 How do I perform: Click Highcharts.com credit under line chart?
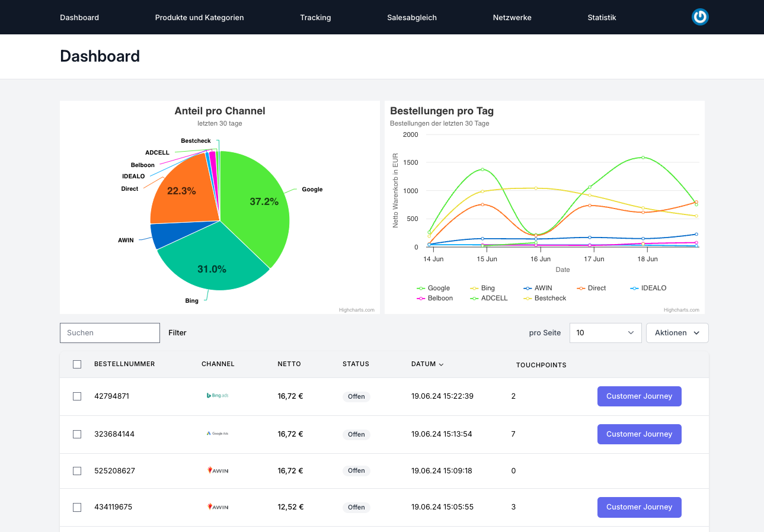(x=681, y=310)
